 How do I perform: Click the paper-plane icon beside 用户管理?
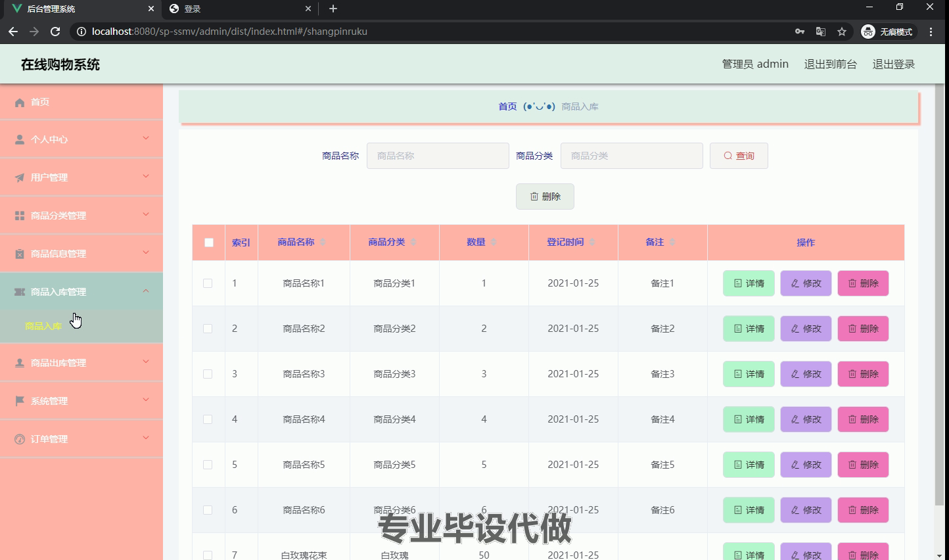20,178
